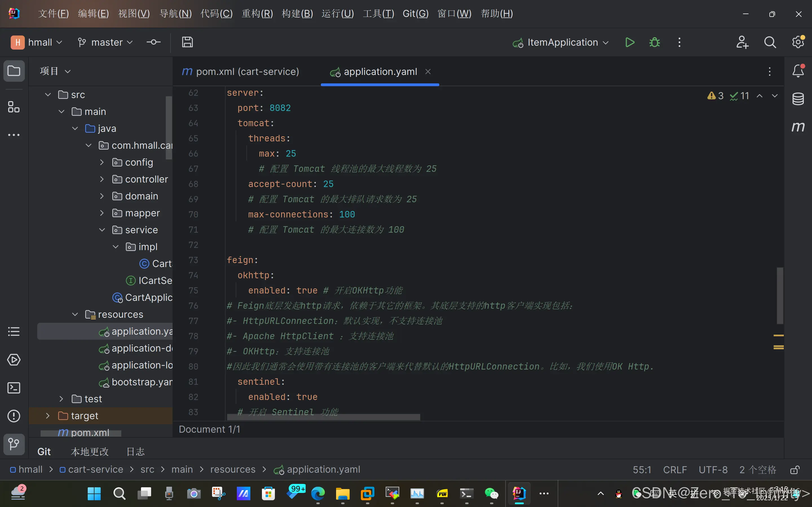Screen dimensions: 812x507
Task: Expand the target folder in tree
Action: (48, 416)
